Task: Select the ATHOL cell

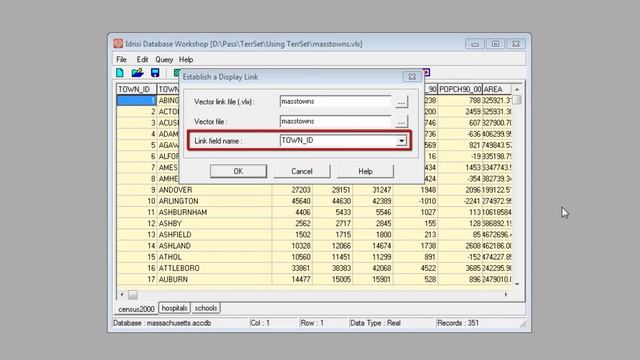Action: (214, 257)
